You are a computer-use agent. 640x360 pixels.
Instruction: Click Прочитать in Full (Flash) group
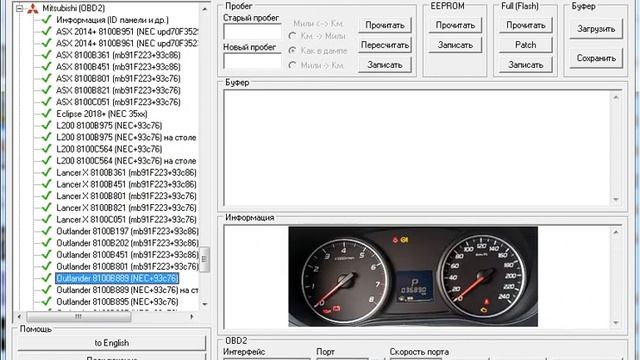(x=526, y=25)
